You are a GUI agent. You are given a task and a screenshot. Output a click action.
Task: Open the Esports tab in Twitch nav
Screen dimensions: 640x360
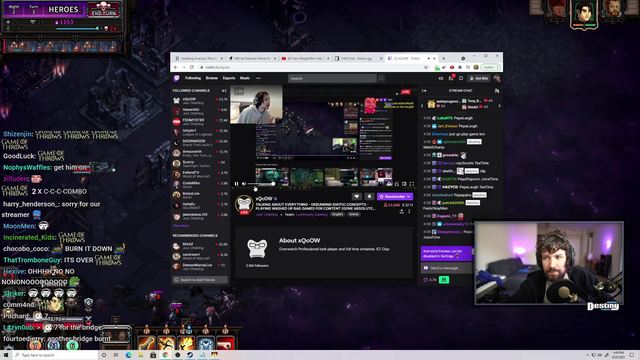[x=229, y=78]
